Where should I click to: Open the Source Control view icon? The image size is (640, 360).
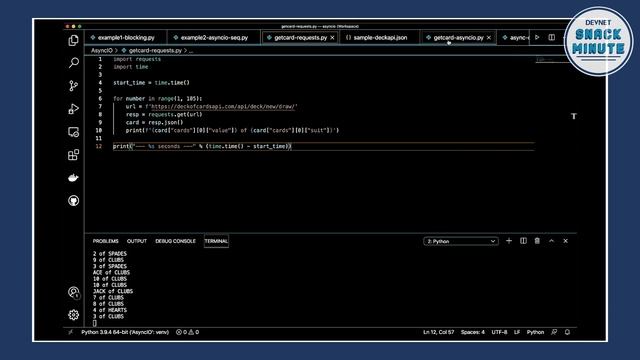pos(73,86)
